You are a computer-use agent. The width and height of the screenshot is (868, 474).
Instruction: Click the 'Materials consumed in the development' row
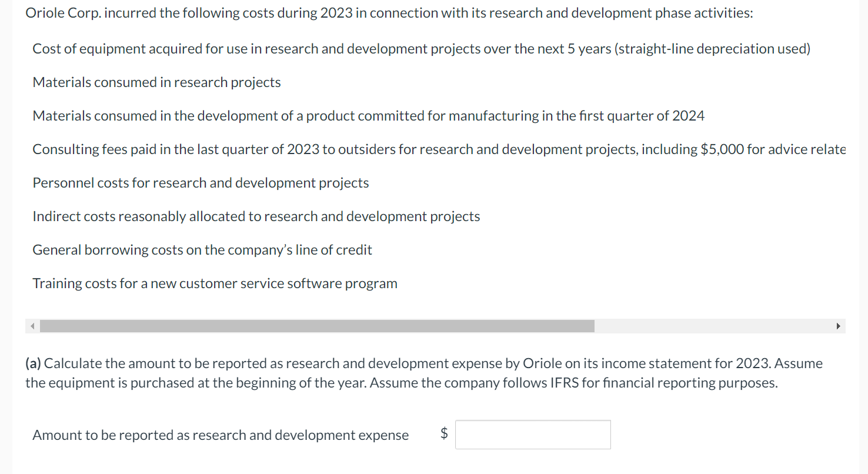(368, 116)
